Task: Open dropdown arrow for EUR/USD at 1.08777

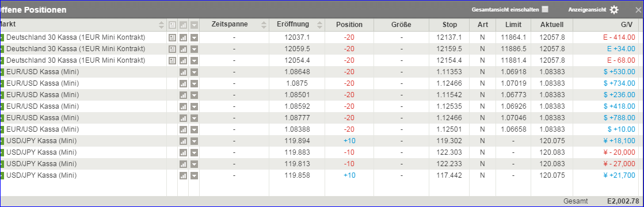Action: (195, 118)
